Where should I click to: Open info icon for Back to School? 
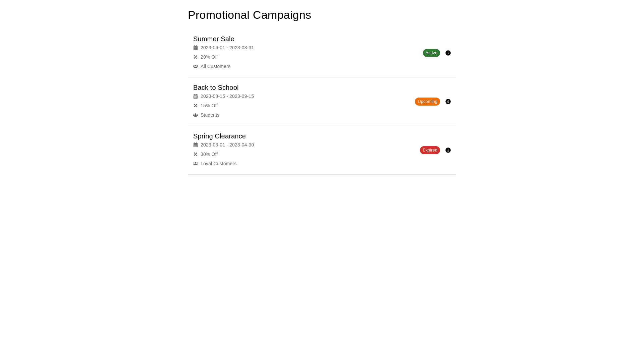(x=448, y=102)
